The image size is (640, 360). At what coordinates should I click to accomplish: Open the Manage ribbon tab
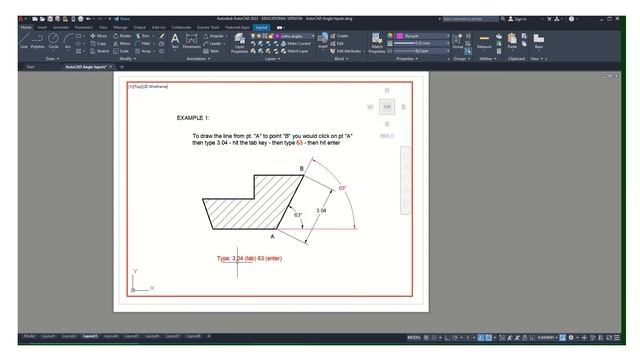click(120, 27)
